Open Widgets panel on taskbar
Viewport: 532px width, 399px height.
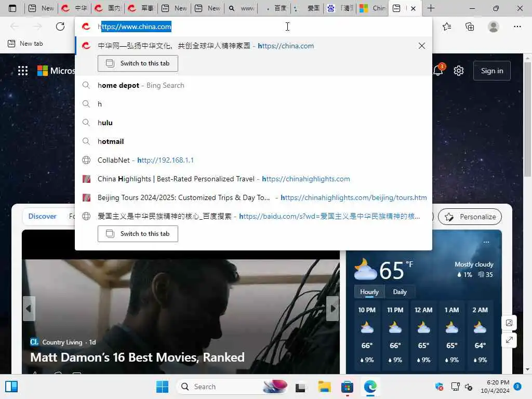coord(11,387)
